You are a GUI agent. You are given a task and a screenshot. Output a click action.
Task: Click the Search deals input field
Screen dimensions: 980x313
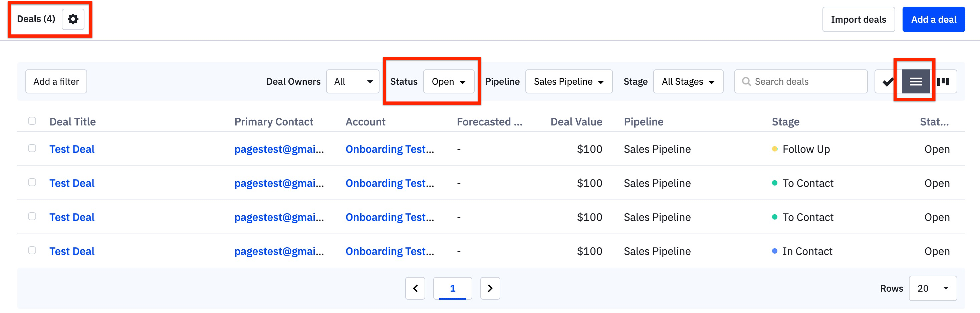click(x=801, y=81)
